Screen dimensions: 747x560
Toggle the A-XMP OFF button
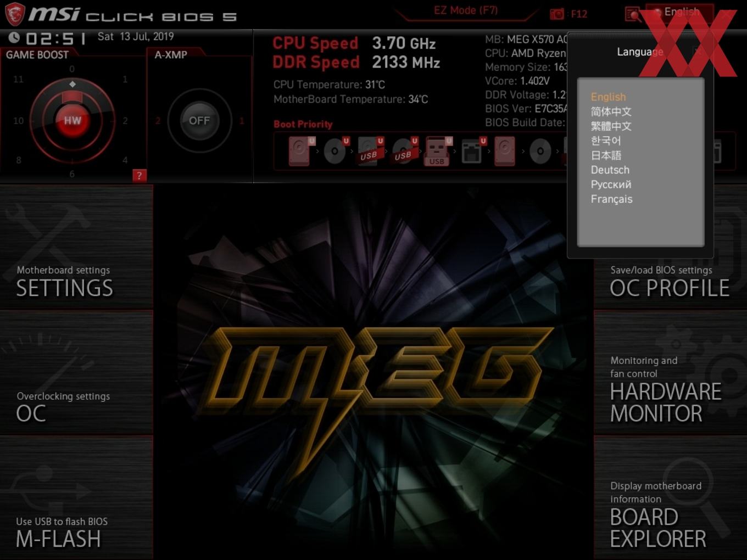point(199,120)
